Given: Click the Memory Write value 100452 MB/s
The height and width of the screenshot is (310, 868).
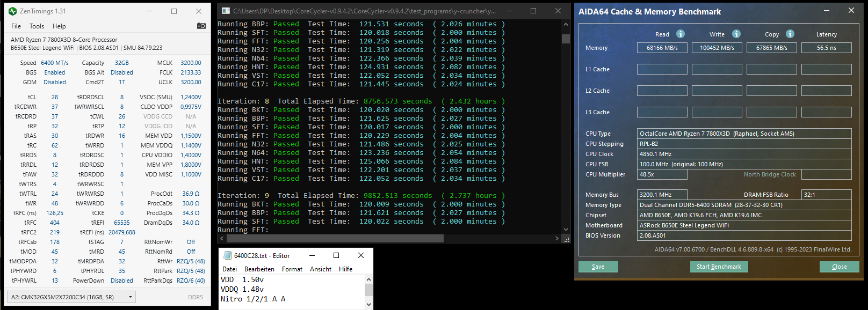Looking at the screenshot, I should tap(717, 48).
